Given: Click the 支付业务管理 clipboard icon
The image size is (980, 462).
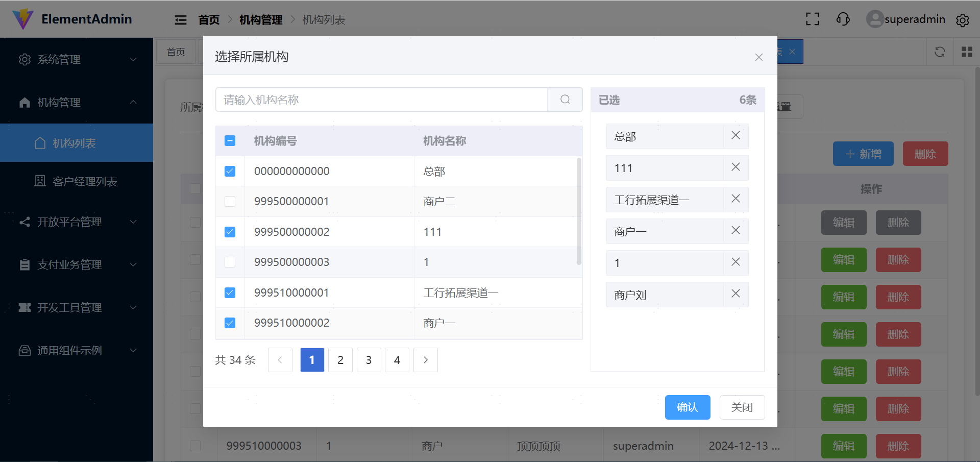Looking at the screenshot, I should pyautogui.click(x=24, y=264).
